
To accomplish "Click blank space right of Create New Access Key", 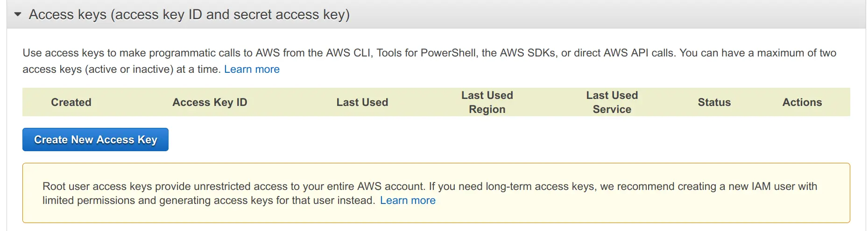I will (467, 140).
